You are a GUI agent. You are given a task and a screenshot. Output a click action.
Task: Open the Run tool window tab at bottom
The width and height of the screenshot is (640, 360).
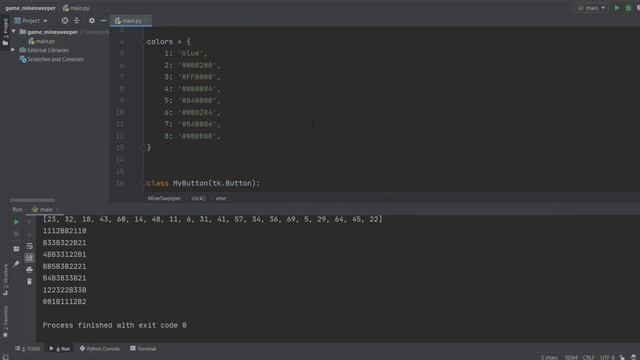(x=60, y=349)
